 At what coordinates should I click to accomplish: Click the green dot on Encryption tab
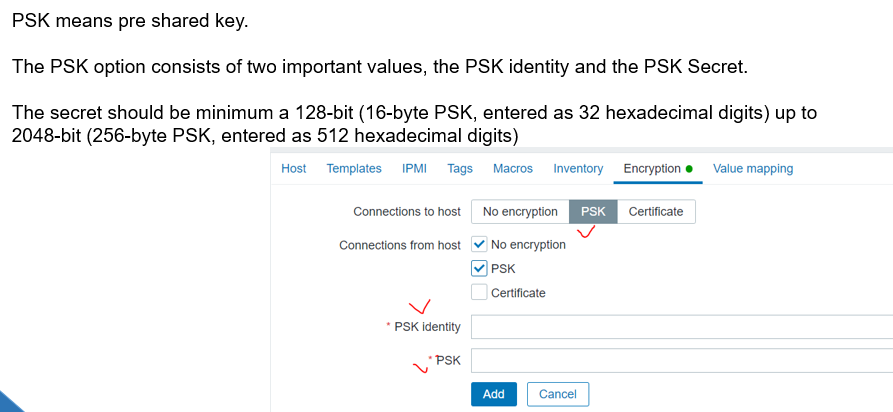click(x=689, y=169)
